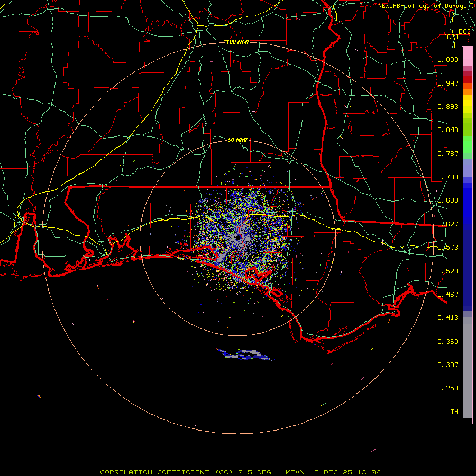The image size is (476, 476).
Task: Click the "100 NMI" range ring label
Action: (237, 42)
